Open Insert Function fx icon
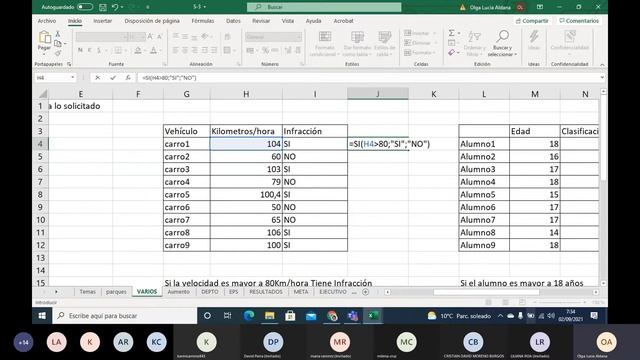 [128, 78]
